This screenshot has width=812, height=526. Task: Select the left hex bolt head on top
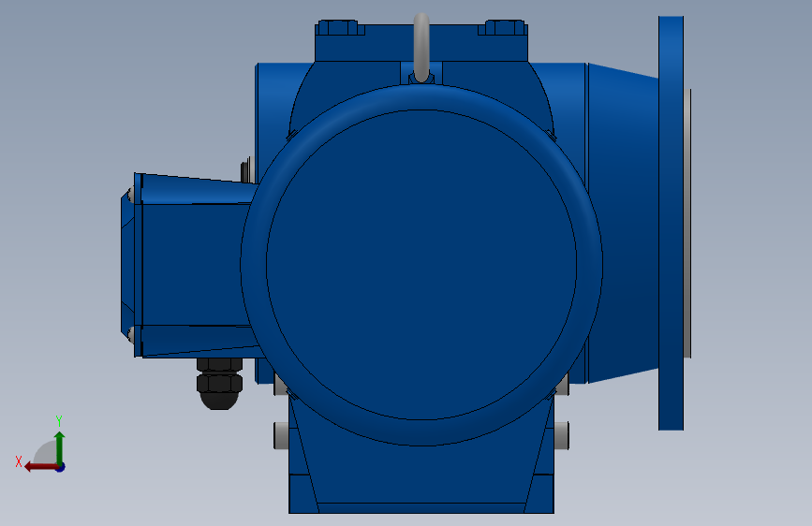[x=338, y=27]
